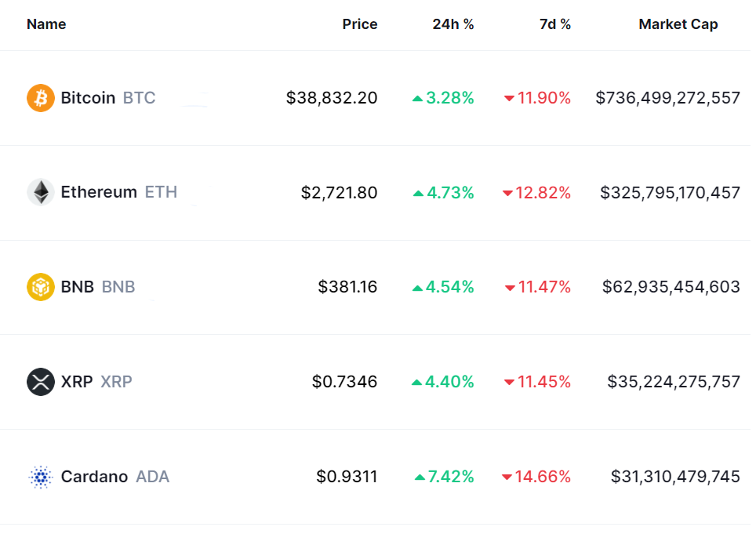Image resolution: width=756 pixels, height=534 pixels.
Task: Click Cardano's green 24h up arrow
Action: [420, 477]
